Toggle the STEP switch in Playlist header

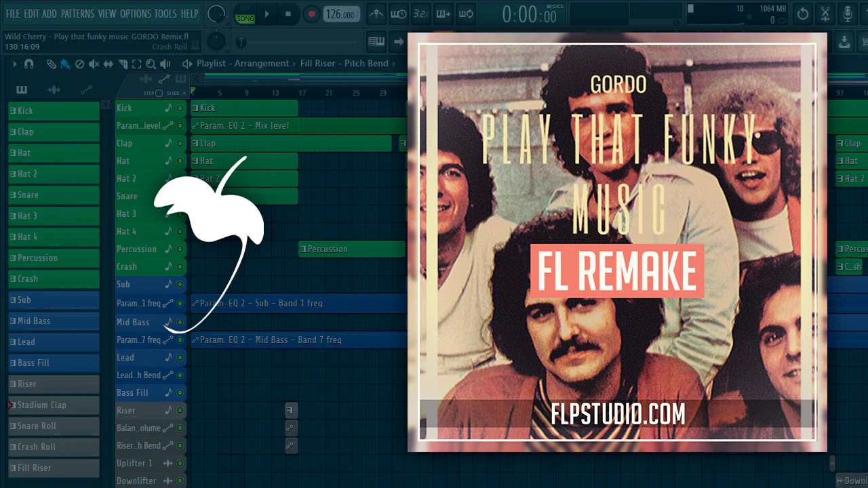[159, 93]
